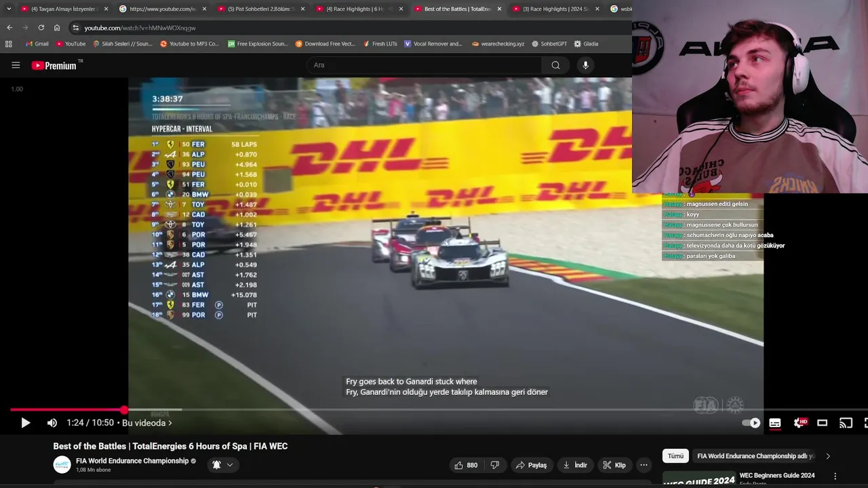Switch to theater mode icon
This screenshot has width=868, height=488.
(x=823, y=423)
